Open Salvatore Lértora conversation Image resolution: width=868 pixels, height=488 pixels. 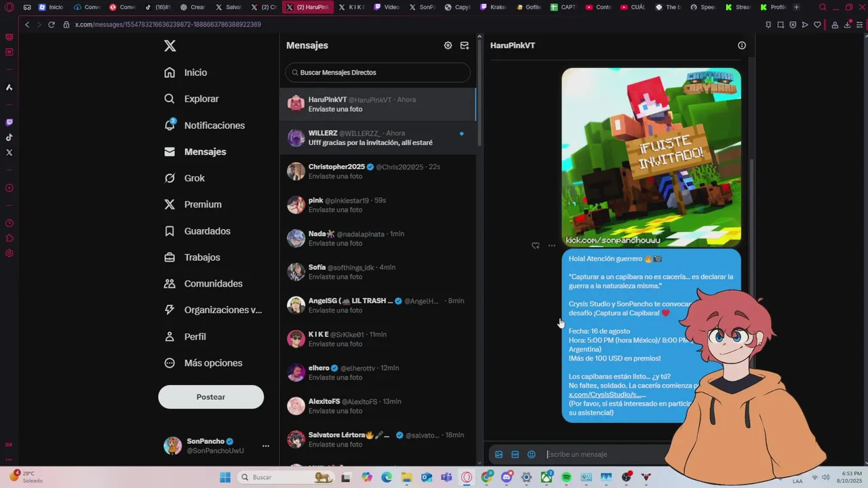[x=378, y=440]
